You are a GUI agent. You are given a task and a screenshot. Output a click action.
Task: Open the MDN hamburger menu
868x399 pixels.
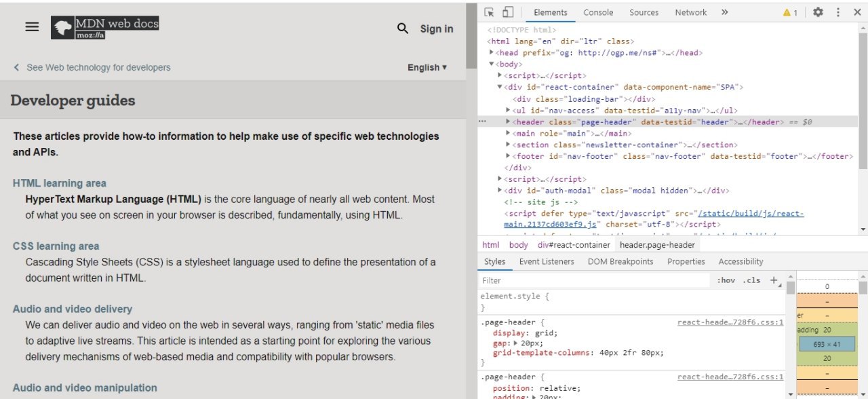click(32, 27)
